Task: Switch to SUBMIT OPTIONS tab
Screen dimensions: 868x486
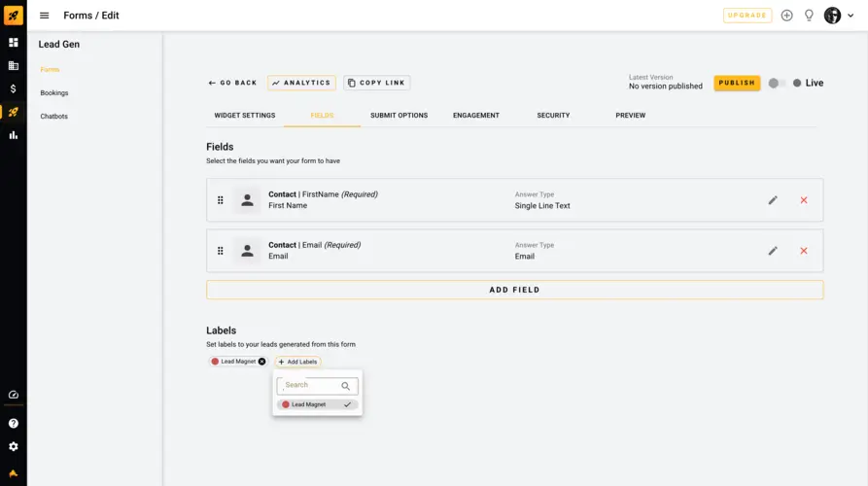Action: pos(399,115)
